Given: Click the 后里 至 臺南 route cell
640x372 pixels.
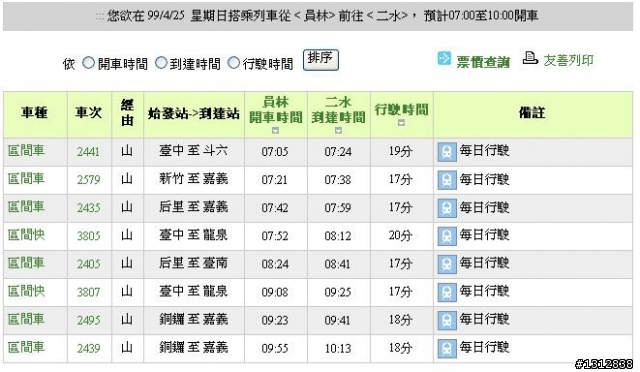Looking at the screenshot, I should tap(193, 263).
